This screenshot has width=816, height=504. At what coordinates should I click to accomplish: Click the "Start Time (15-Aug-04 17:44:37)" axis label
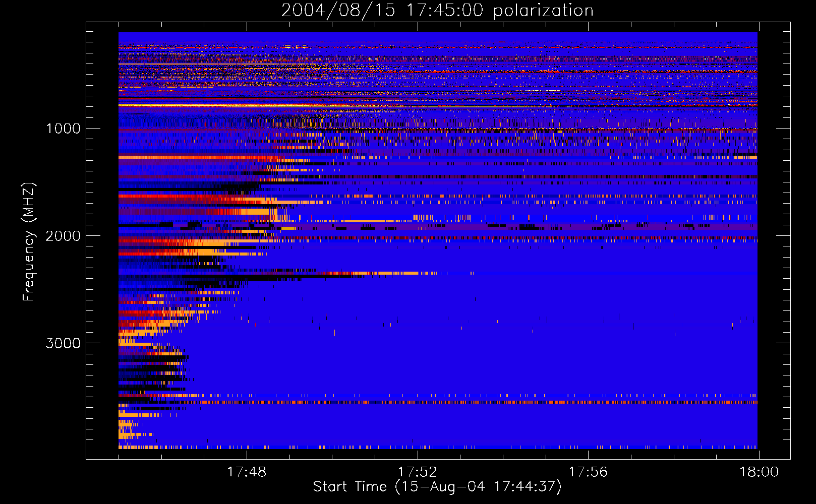click(437, 487)
